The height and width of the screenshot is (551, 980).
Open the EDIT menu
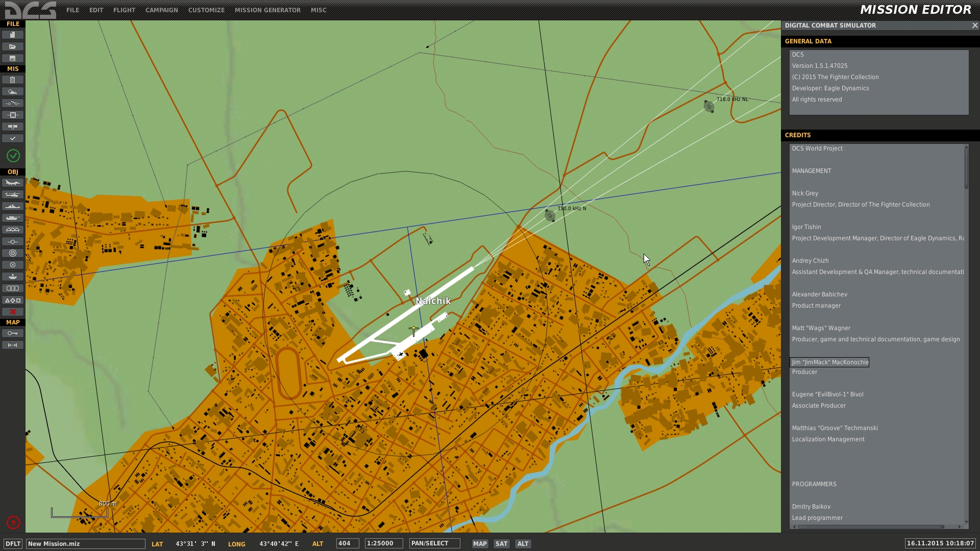96,10
